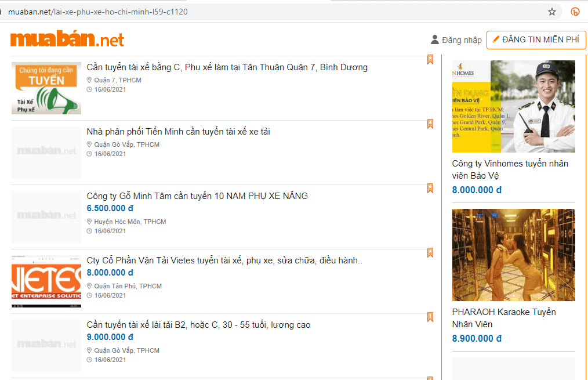Click the 8.000.000 đ price of Vietes listing

pyautogui.click(x=110, y=273)
